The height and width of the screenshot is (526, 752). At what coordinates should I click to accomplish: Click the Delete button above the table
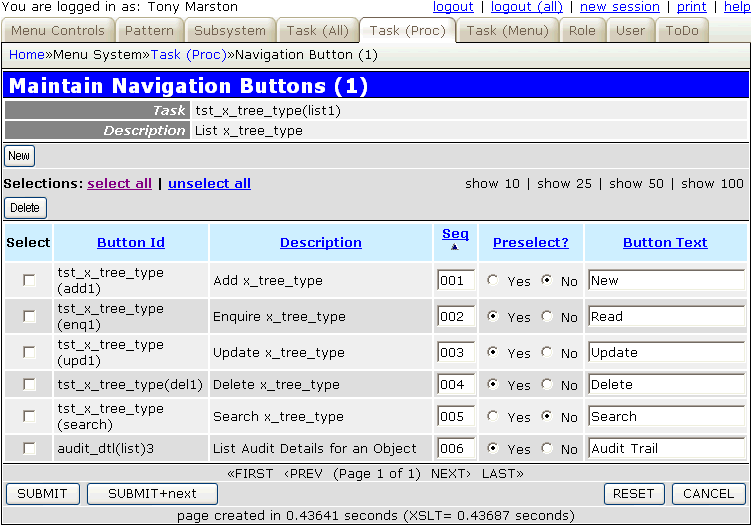[25, 208]
